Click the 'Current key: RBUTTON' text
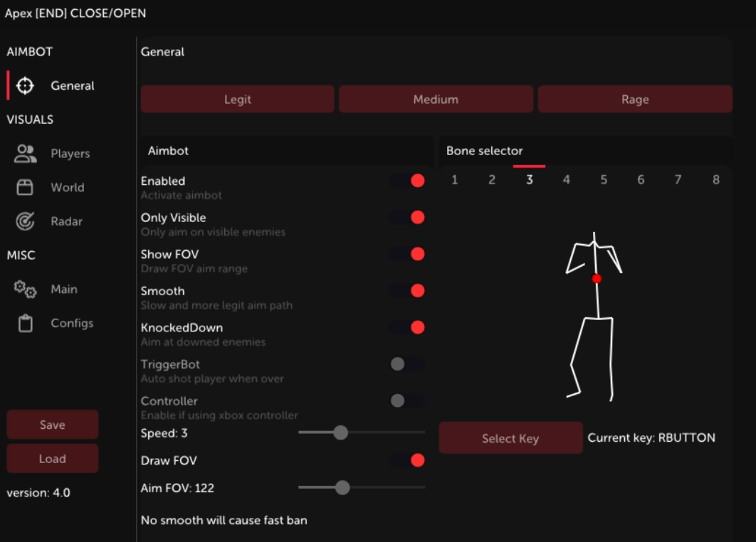Screen dimensions: 756x542 [651, 438]
